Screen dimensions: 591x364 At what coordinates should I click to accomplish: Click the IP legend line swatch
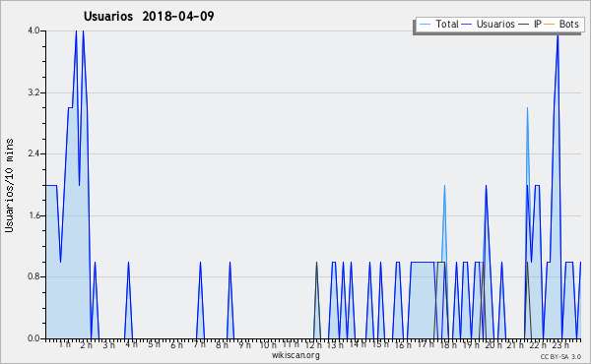point(524,25)
